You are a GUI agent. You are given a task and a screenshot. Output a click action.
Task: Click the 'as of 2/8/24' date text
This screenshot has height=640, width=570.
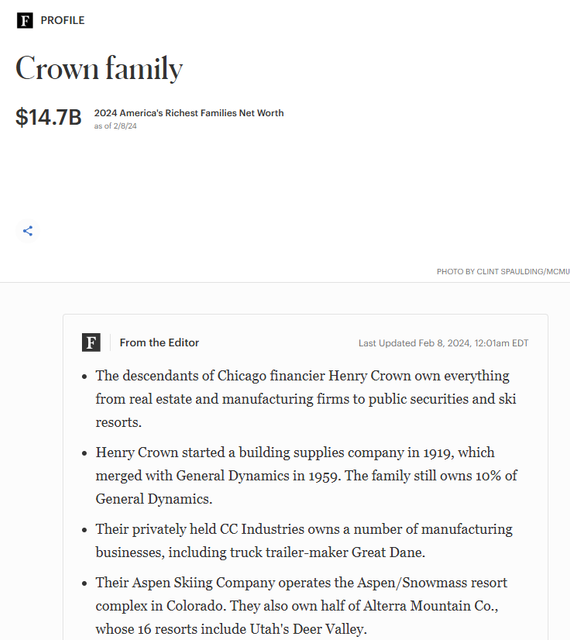[x=115, y=126]
